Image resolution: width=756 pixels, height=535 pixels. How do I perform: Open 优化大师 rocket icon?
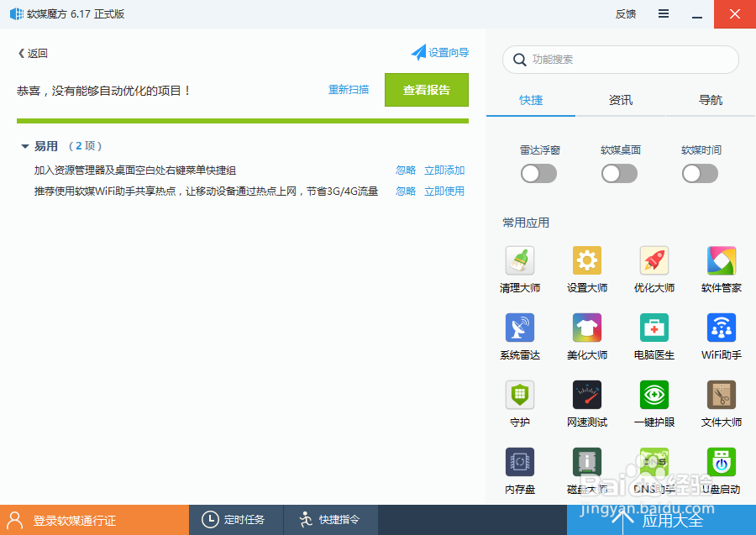pyautogui.click(x=654, y=260)
